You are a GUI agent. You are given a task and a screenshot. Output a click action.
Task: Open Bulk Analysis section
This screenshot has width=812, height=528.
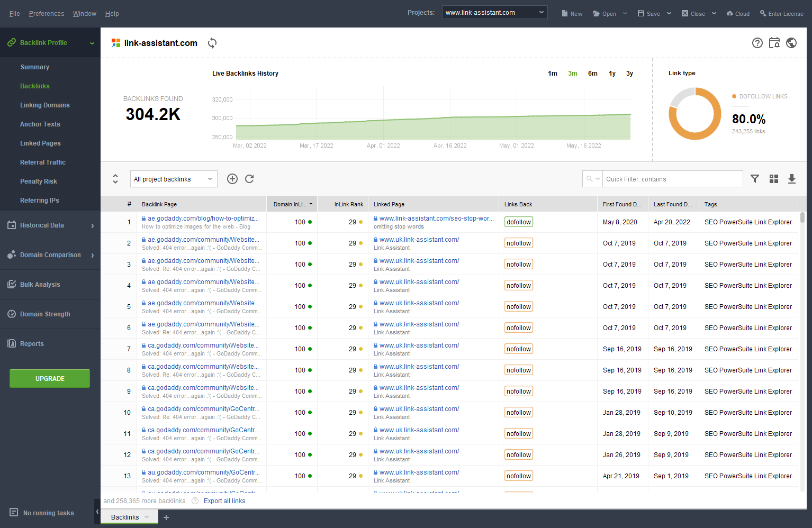coord(50,285)
